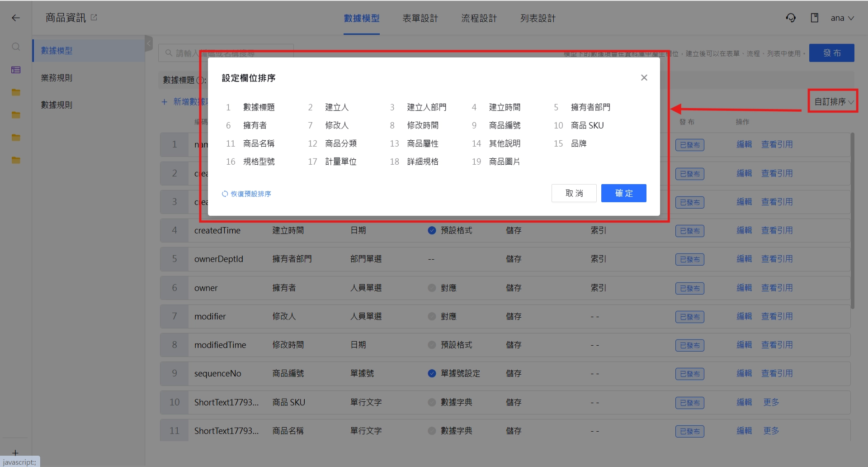The height and width of the screenshot is (467, 868).
Task: Toggle 數據字典 radio on 商品 SKU row
Action: (432, 402)
